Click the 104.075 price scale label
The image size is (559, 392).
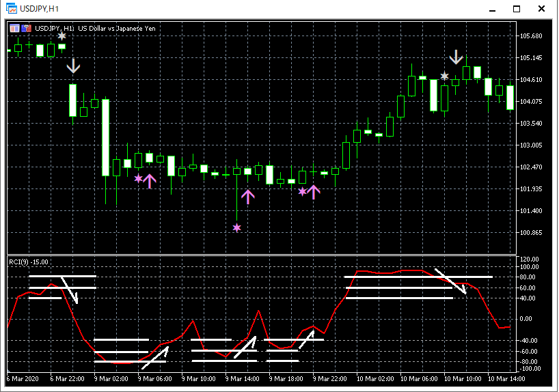click(531, 102)
